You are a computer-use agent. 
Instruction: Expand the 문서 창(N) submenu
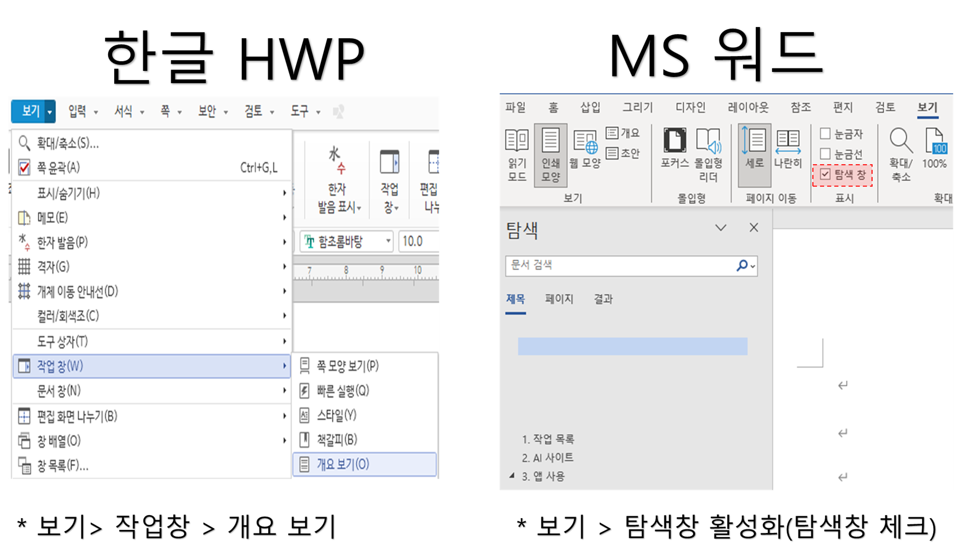pos(151,391)
